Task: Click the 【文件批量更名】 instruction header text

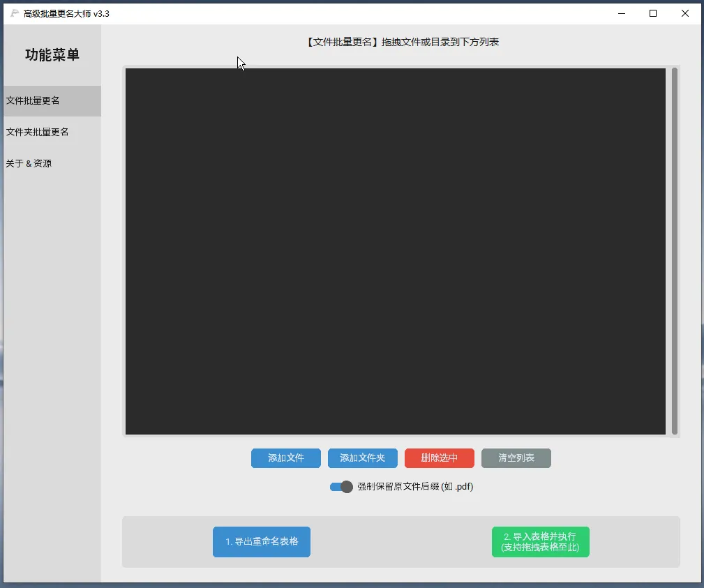Action: [x=403, y=42]
